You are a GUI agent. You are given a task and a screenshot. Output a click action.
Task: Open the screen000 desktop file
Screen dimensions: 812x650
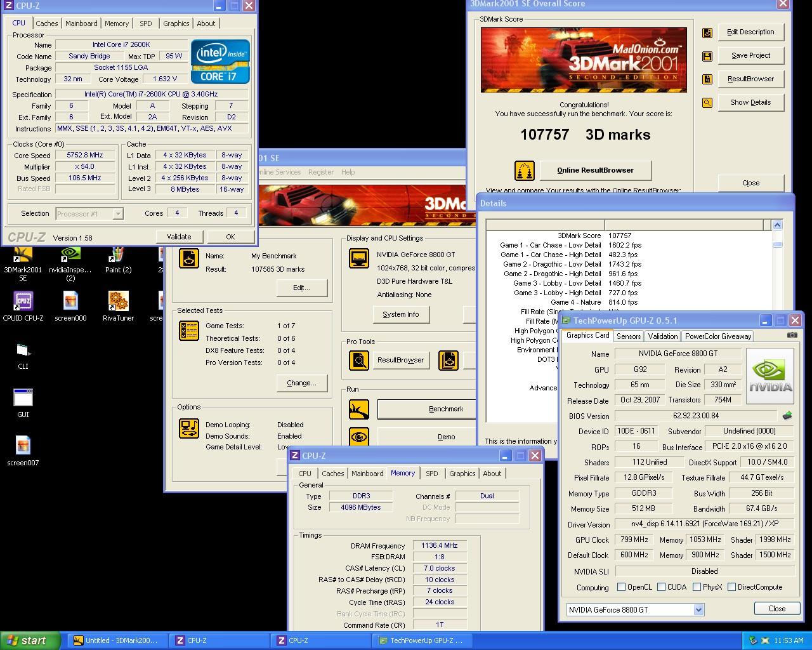(x=70, y=306)
